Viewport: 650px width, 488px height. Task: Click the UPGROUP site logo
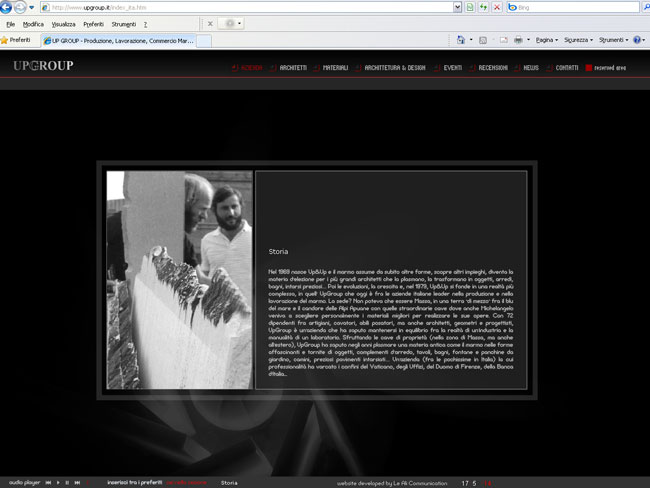coord(43,66)
